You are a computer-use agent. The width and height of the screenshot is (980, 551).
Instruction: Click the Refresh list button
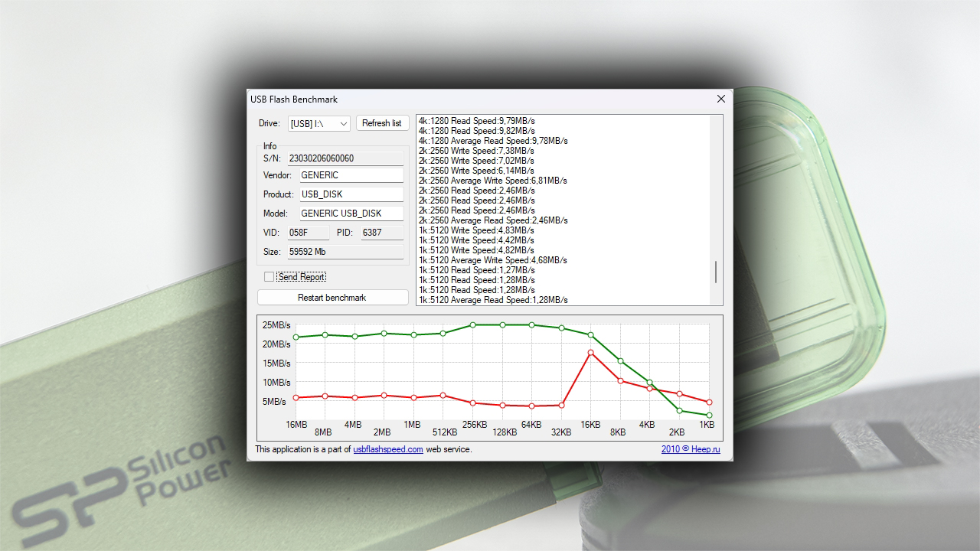(x=381, y=123)
